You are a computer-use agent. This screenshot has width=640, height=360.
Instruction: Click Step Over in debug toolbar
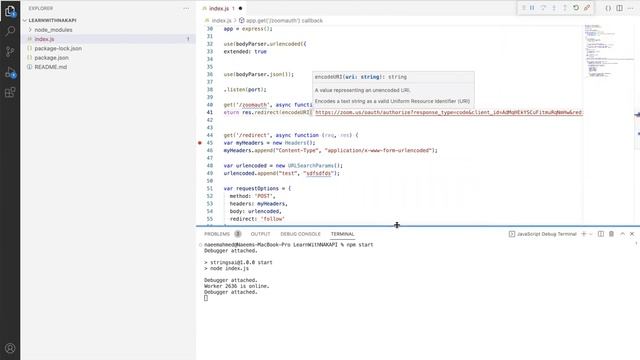[x=543, y=8]
